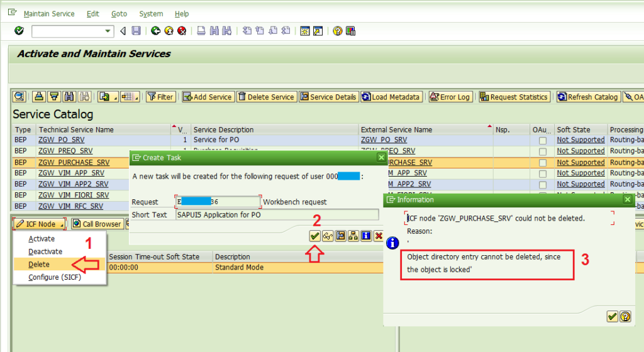Click the Find binoculars icon in the catalog toolbar
This screenshot has width=644, height=352.
tap(69, 97)
